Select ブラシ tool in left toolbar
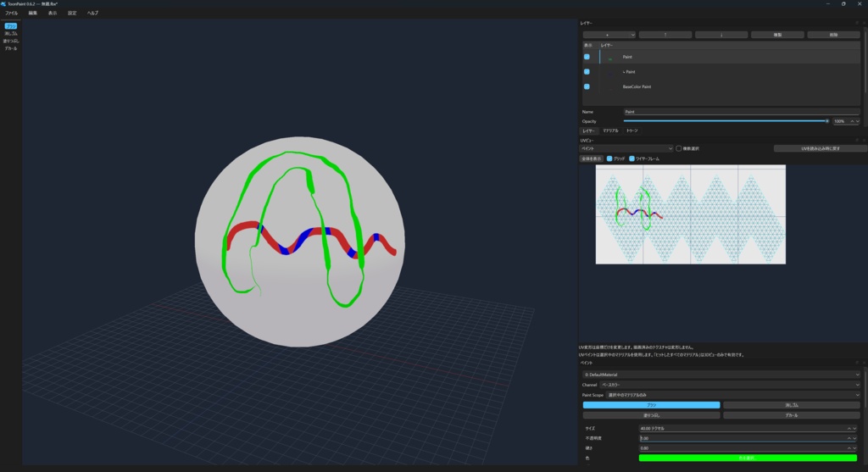This screenshot has width=868, height=472. click(x=10, y=26)
